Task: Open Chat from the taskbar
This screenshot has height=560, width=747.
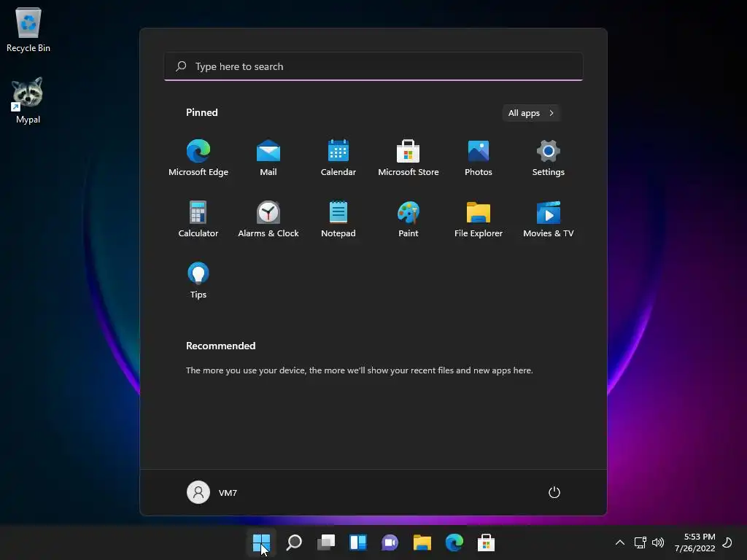Action: click(x=390, y=542)
